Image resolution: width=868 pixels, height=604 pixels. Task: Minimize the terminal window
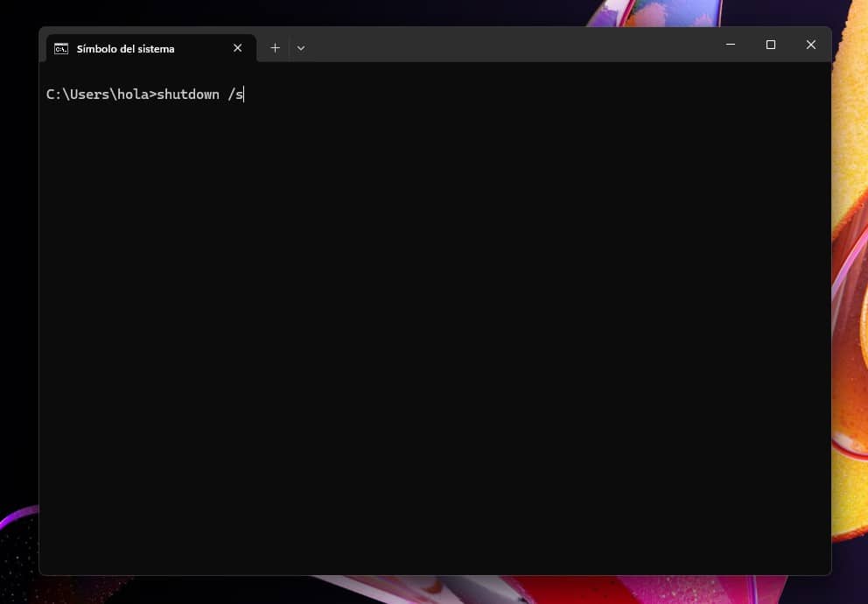[731, 45]
